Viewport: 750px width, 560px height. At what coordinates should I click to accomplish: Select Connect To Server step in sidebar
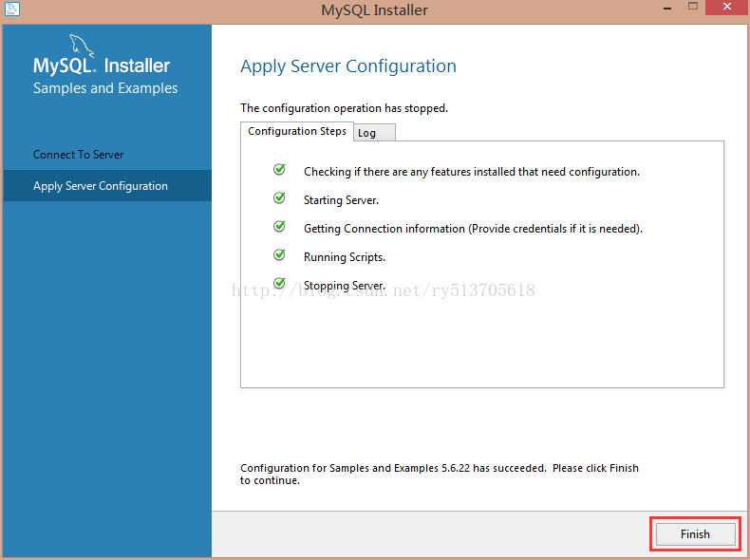(79, 155)
